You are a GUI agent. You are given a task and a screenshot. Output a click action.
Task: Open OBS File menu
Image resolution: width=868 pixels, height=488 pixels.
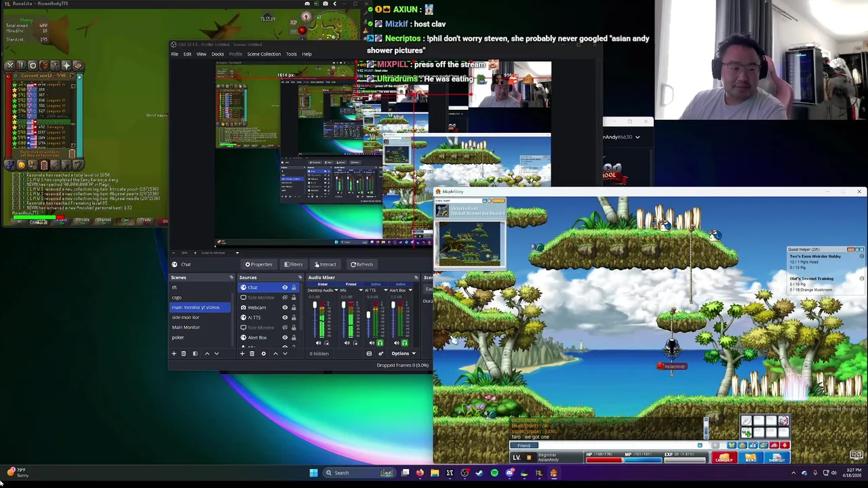coord(174,54)
